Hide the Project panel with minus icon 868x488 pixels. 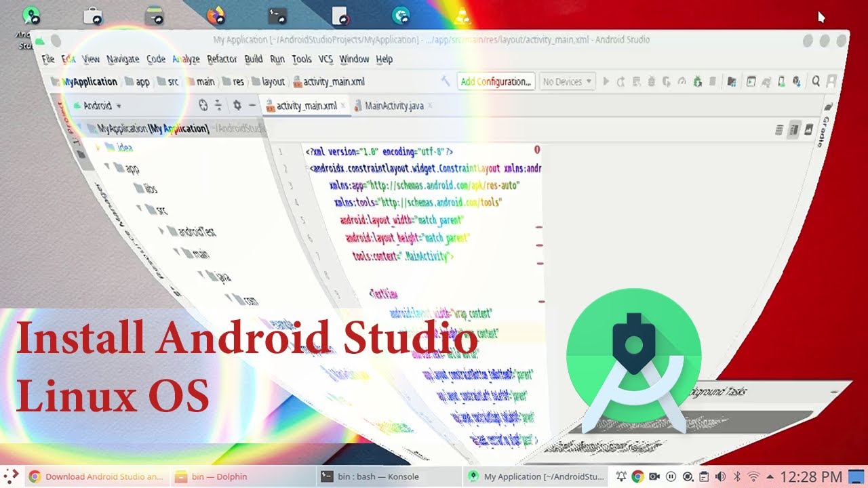pos(252,105)
